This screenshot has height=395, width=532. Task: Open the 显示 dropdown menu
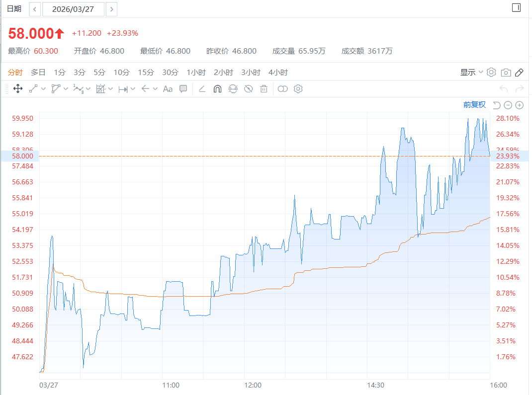tap(471, 73)
